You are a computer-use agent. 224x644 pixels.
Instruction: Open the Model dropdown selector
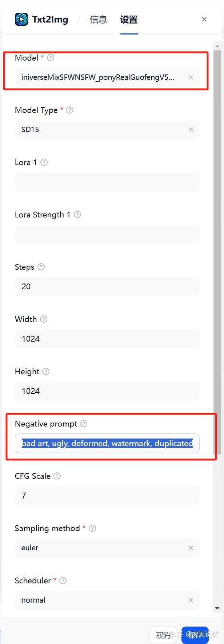pyautogui.click(x=102, y=77)
